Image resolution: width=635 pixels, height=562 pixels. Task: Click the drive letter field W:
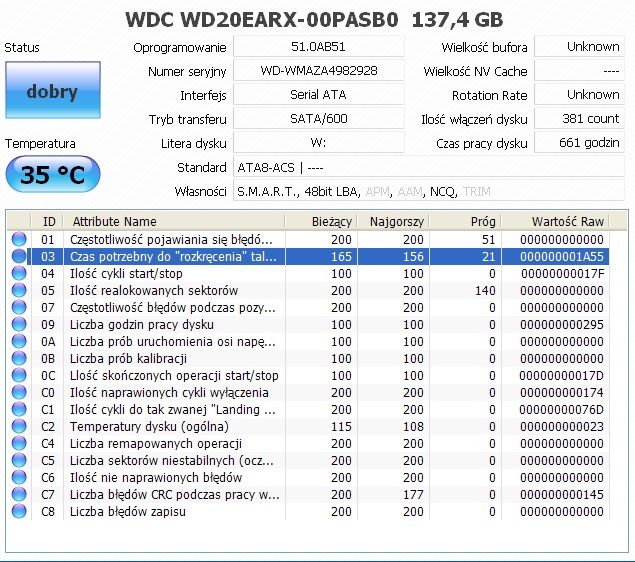click(x=319, y=143)
